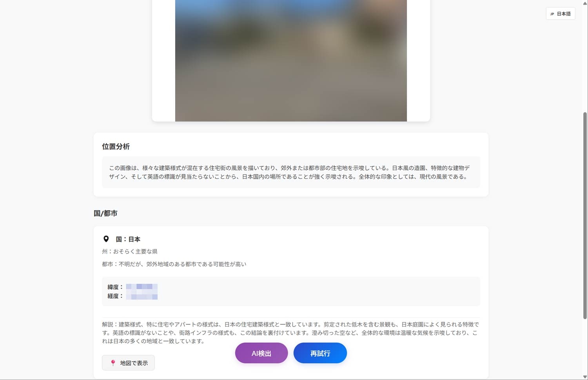Click the JP badge in the language button
Image resolution: width=588 pixels, height=380 pixels.
click(553, 13)
